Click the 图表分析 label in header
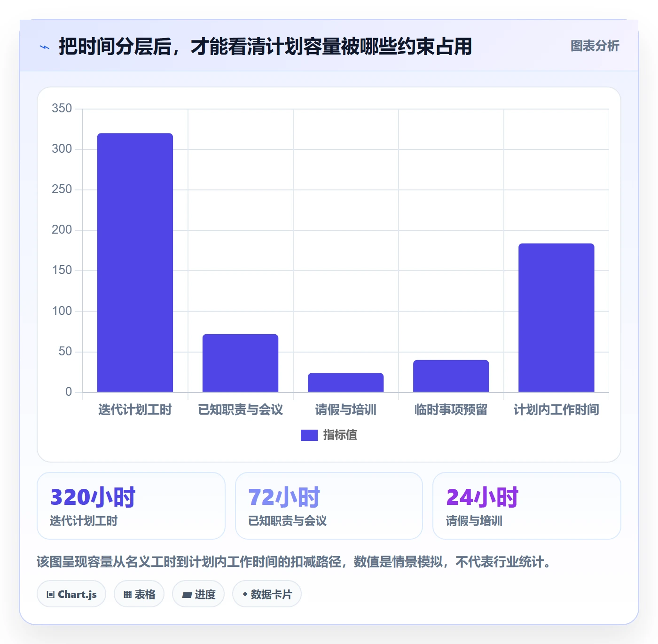The image size is (658, 644). pyautogui.click(x=595, y=46)
